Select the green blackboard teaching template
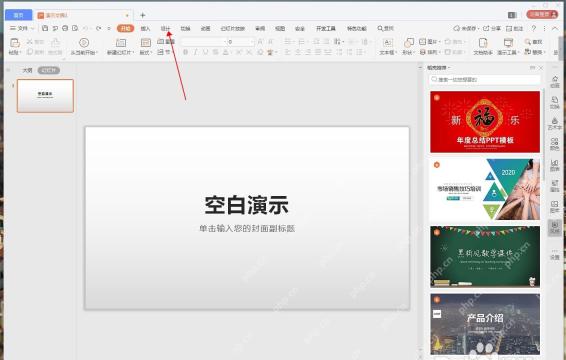The height and width of the screenshot is (360, 566). (x=485, y=257)
